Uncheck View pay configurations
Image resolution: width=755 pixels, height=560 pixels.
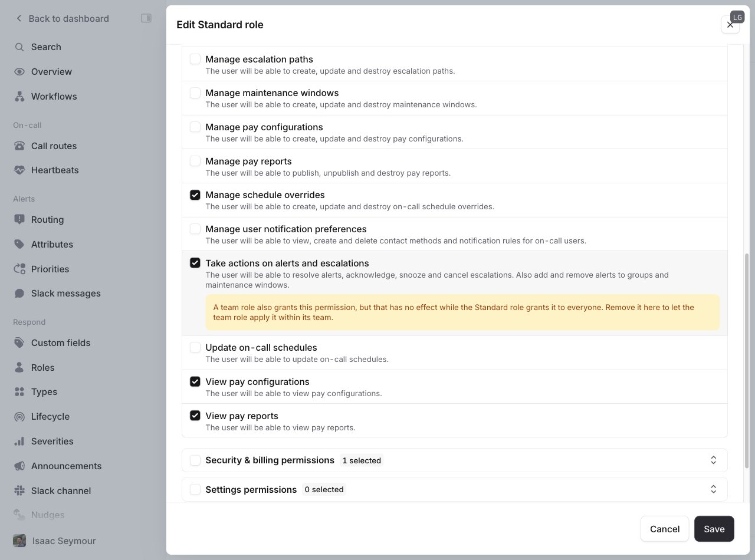point(195,382)
